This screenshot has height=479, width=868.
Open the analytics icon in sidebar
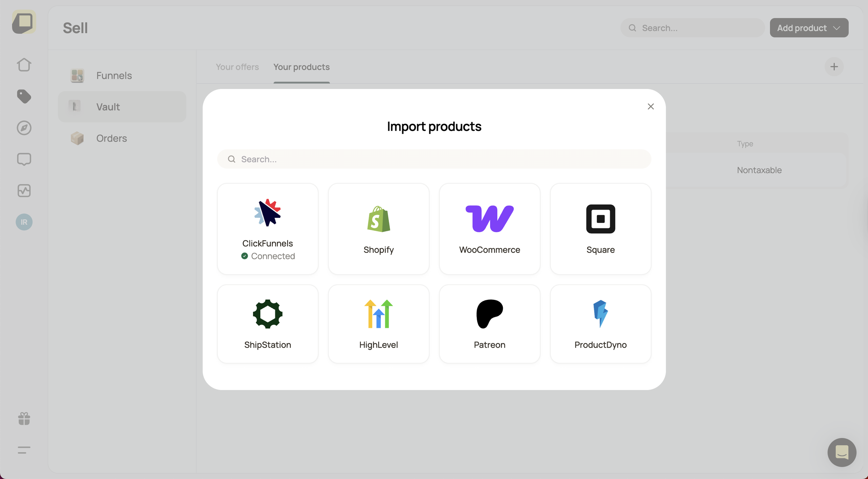tap(24, 191)
